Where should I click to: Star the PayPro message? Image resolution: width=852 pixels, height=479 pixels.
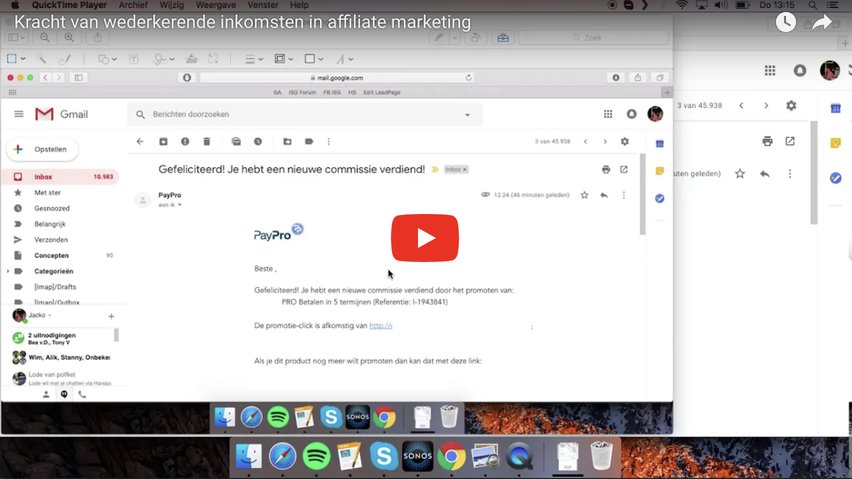point(584,195)
